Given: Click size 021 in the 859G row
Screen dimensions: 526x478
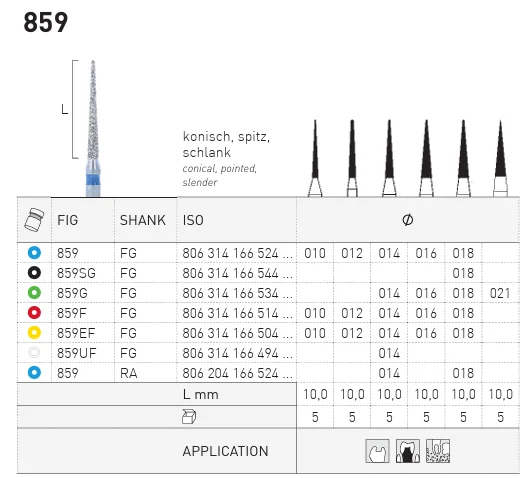Looking at the screenshot, I should (500, 293).
